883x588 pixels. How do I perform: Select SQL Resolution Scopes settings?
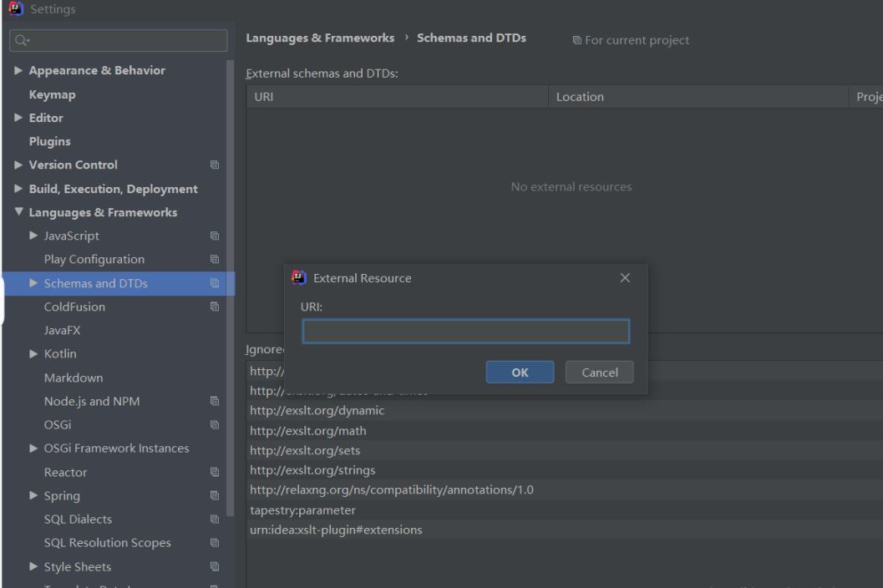click(108, 543)
